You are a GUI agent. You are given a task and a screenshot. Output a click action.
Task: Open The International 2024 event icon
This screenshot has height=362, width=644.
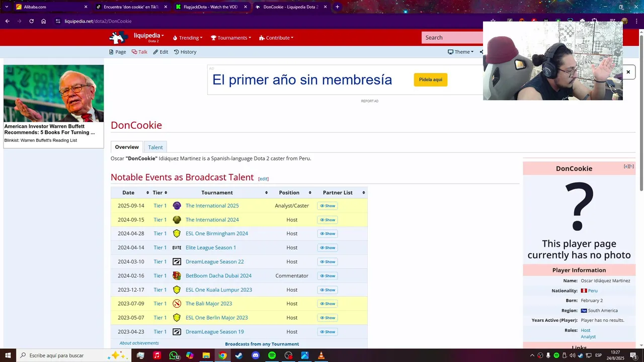[177, 220]
